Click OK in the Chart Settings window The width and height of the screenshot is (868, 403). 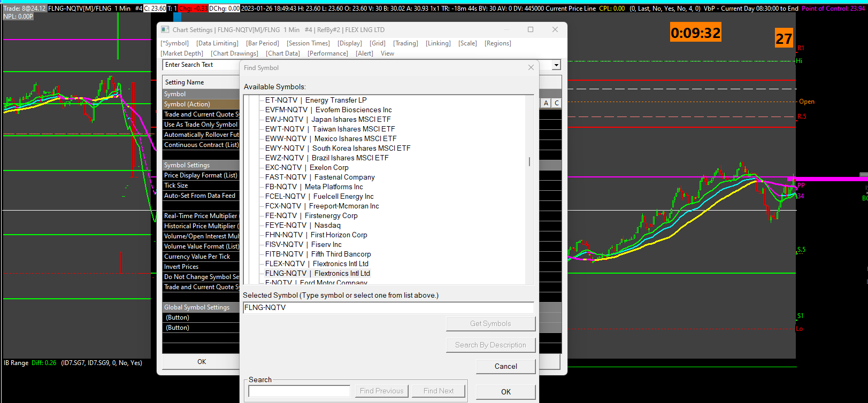coord(201,362)
